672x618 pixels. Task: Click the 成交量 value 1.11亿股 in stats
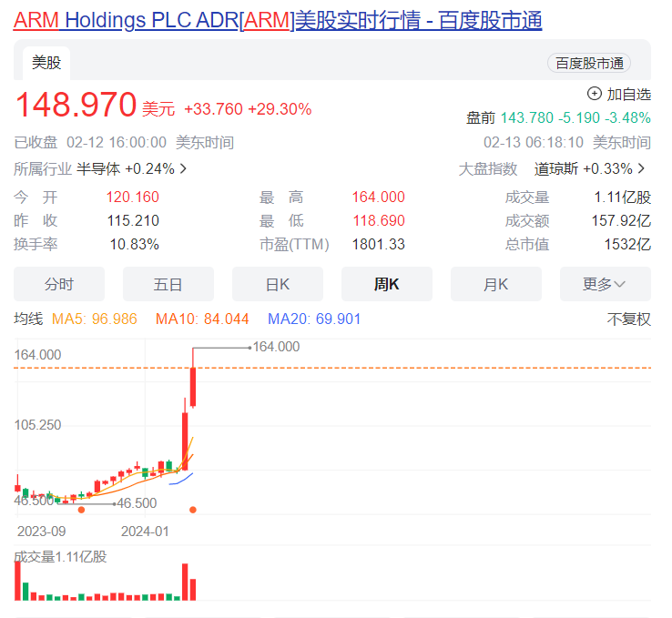point(622,197)
